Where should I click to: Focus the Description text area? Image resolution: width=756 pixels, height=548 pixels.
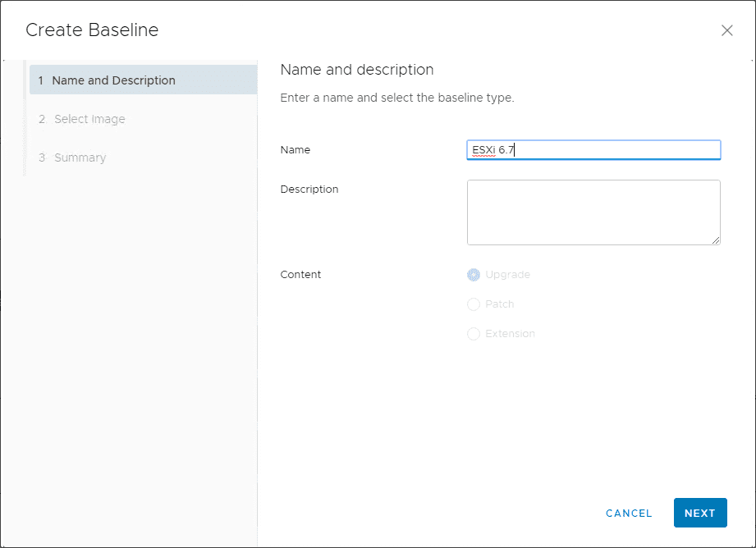click(593, 212)
